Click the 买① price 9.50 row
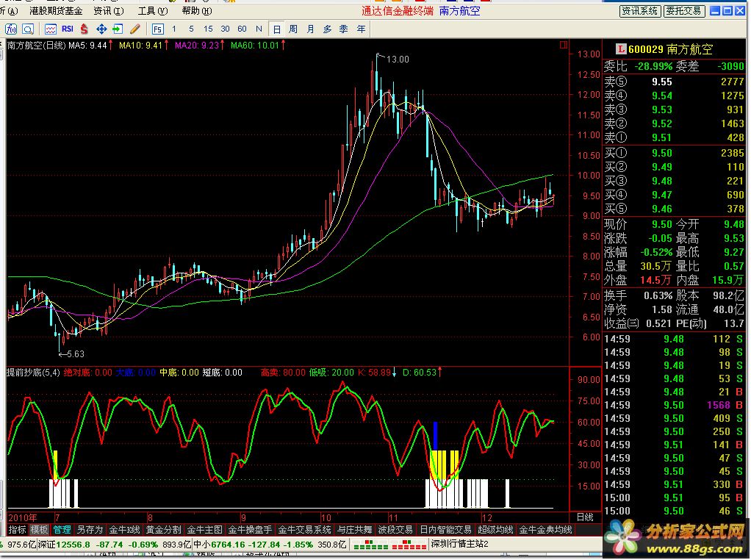This screenshot has width=751, height=560. click(674, 154)
